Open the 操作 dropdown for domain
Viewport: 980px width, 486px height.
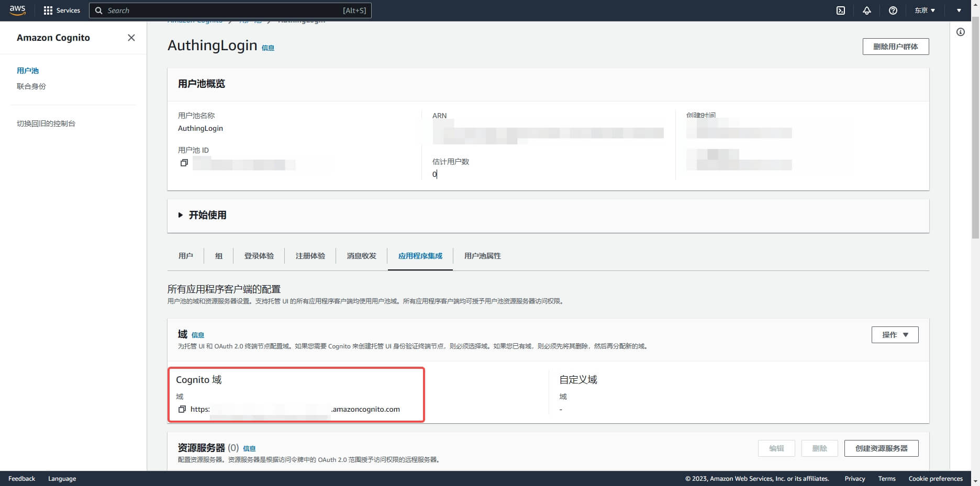[895, 335]
